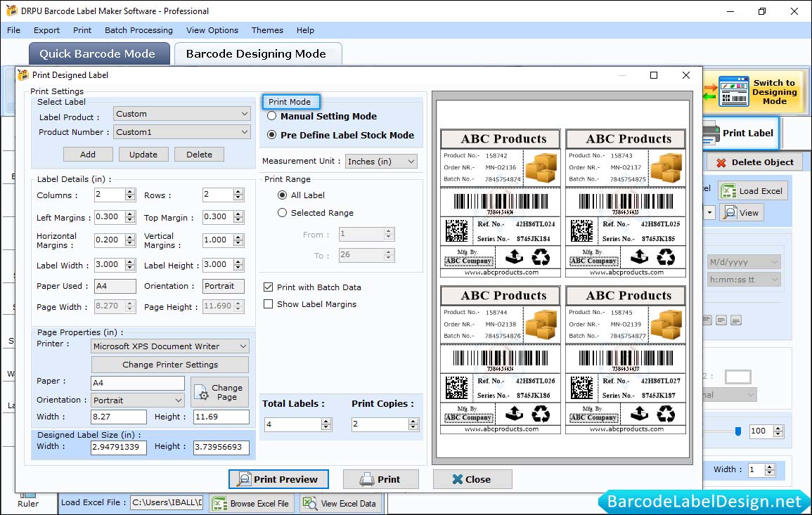Image resolution: width=812 pixels, height=515 pixels.
Task: Click the Load Excel spreadsheet icon
Action: pyautogui.click(x=728, y=191)
